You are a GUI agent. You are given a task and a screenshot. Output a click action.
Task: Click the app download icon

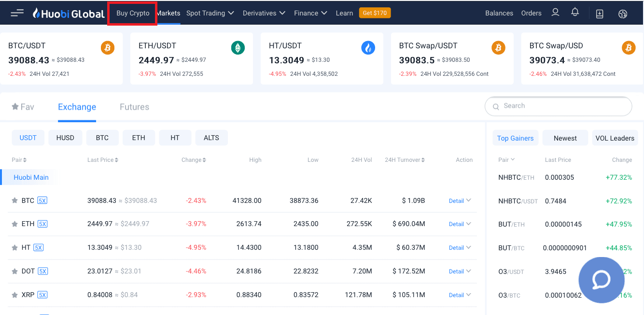[600, 14]
